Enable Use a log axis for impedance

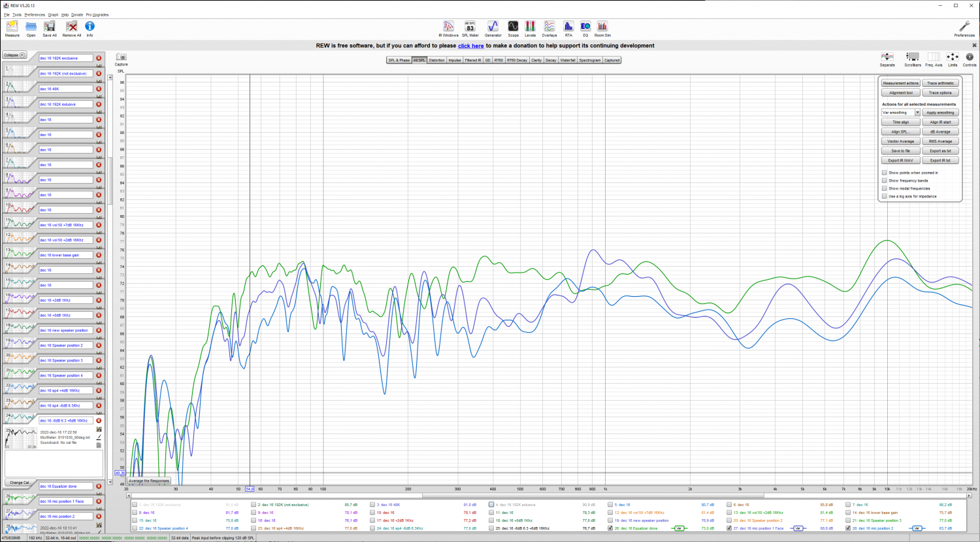885,196
